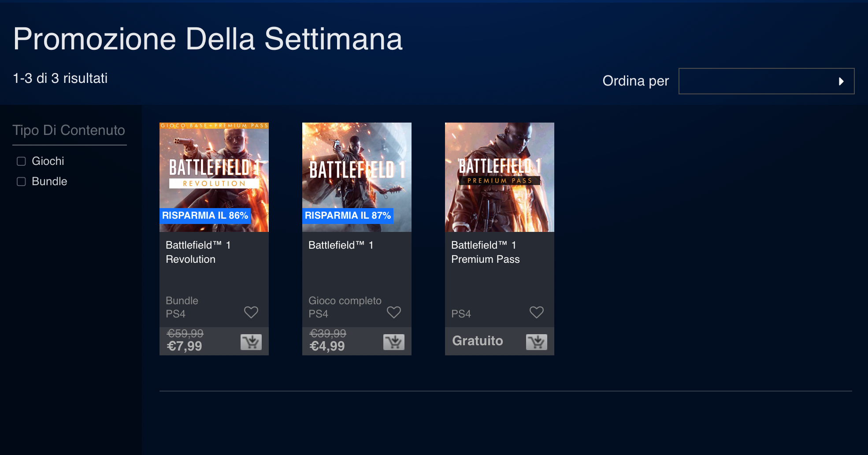Add free Premium Pass to cart
The image size is (868, 455).
(537, 342)
